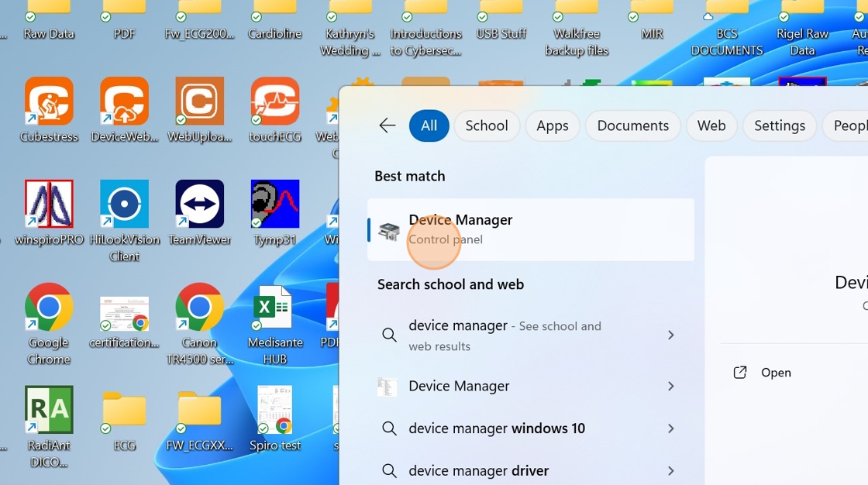Open Device Manager Control panel best match
Viewport: 868px width, 485px height.
coord(531,230)
